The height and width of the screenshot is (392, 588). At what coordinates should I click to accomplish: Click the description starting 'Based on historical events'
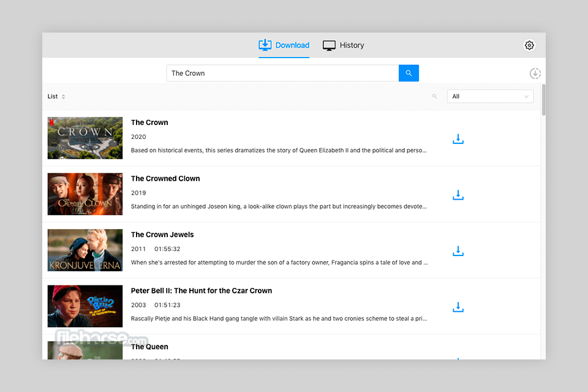click(x=279, y=151)
